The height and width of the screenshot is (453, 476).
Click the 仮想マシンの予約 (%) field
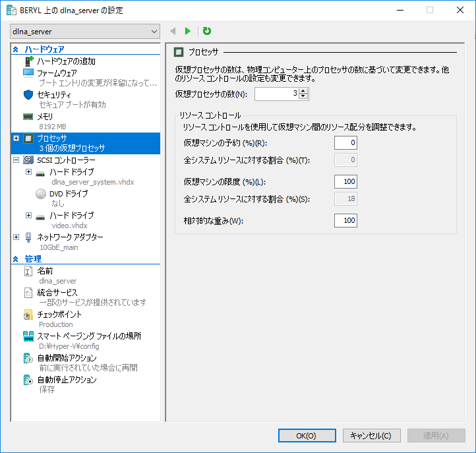click(x=345, y=142)
